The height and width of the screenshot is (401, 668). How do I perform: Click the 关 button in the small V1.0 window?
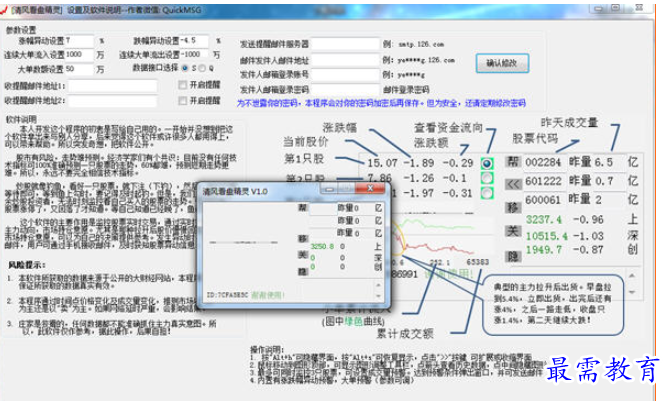[303, 255]
